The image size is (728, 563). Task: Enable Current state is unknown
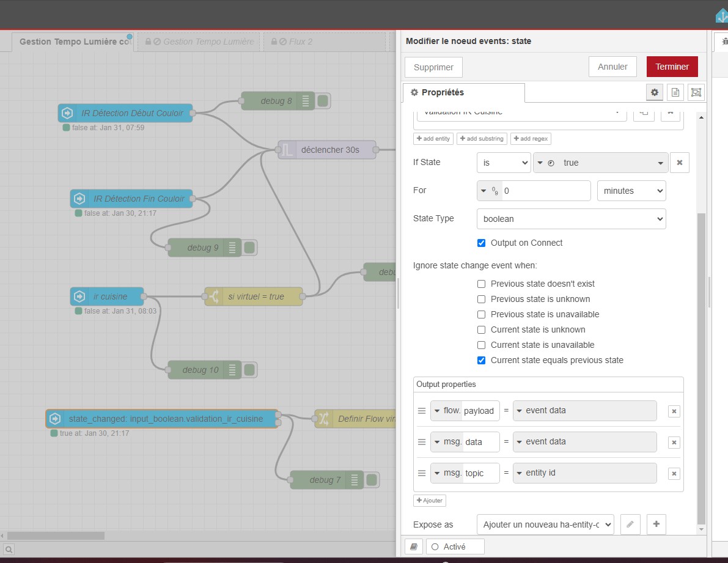pos(482,329)
